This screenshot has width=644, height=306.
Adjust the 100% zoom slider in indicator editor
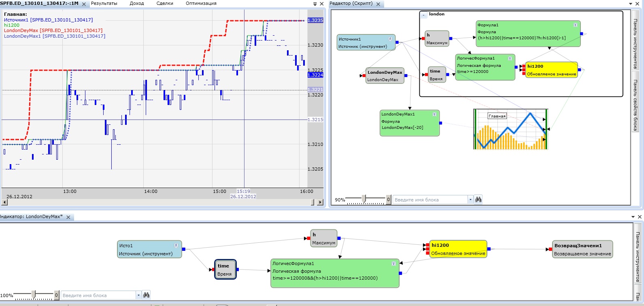tap(34, 294)
